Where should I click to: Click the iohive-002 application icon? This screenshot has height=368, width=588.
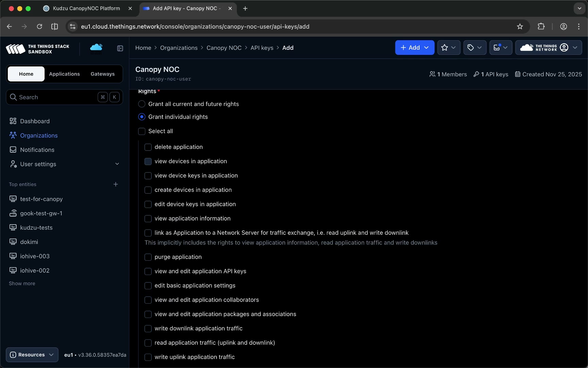click(13, 270)
